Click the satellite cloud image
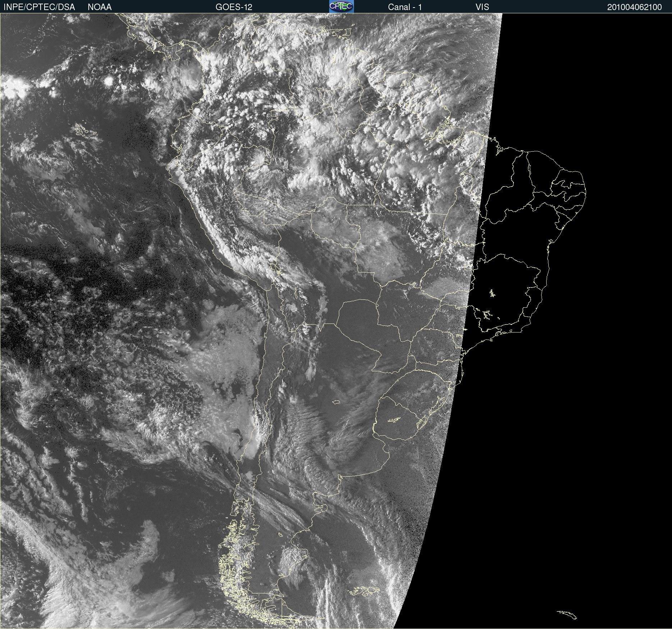The width and height of the screenshot is (672, 629). point(336,321)
